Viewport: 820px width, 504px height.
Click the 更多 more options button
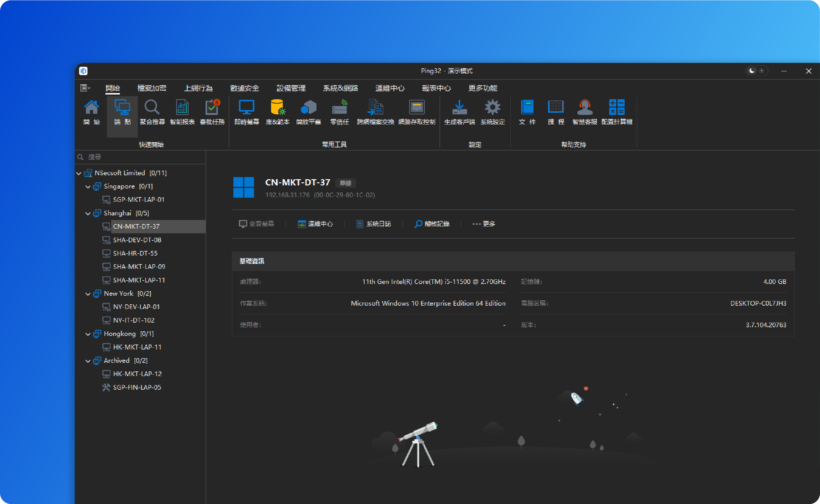tap(484, 224)
